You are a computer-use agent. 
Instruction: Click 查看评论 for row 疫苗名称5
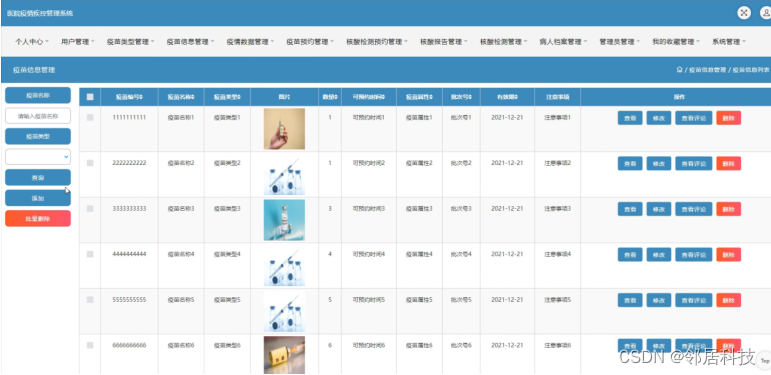coord(694,300)
